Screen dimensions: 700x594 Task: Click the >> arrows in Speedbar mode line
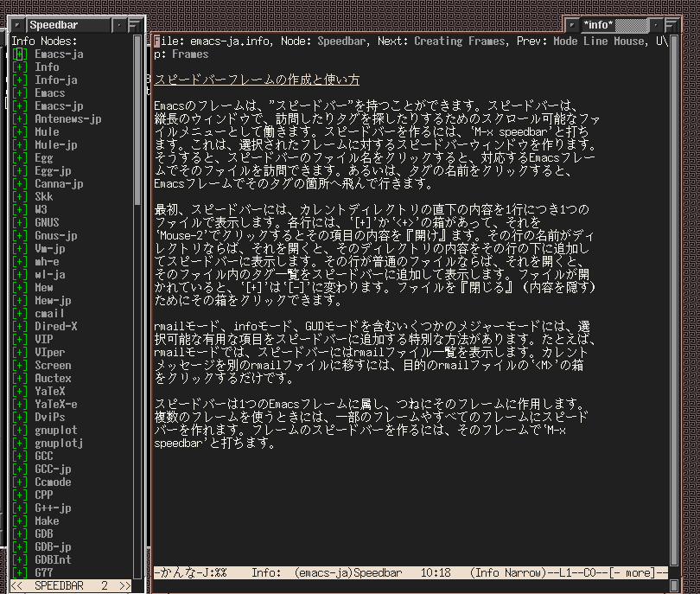125,585
